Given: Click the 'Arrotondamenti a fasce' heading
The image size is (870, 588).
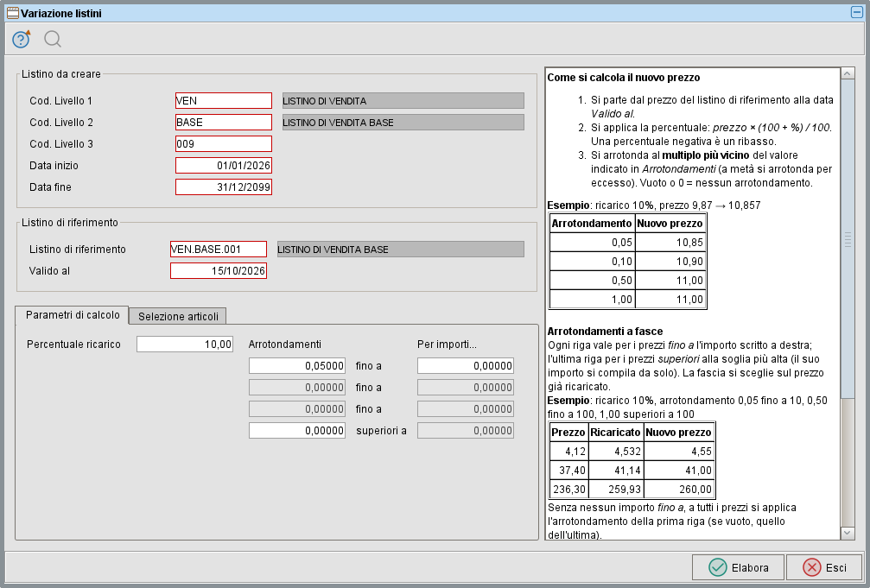Looking at the screenshot, I should tap(605, 332).
